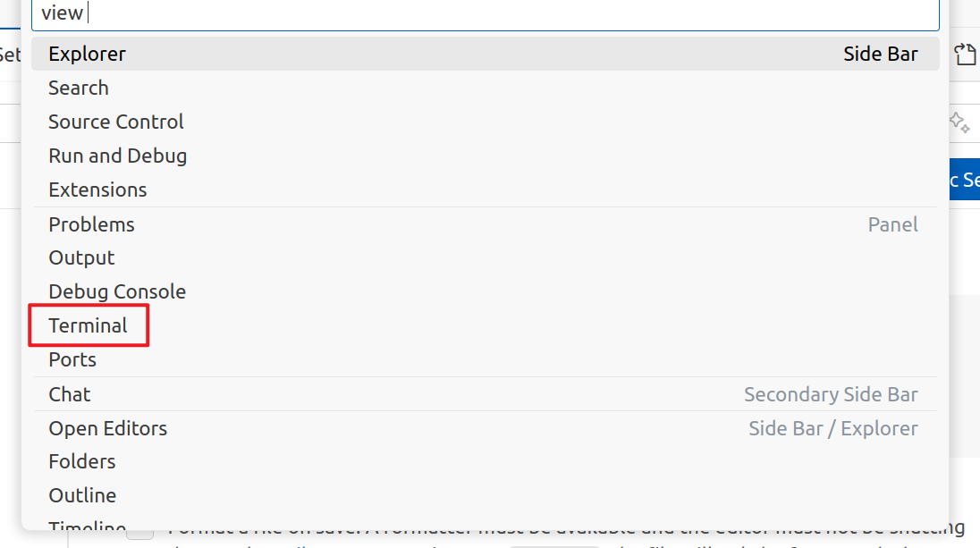980x548 pixels.
Task: Choose the Folders view entry
Action: pyautogui.click(x=485, y=462)
